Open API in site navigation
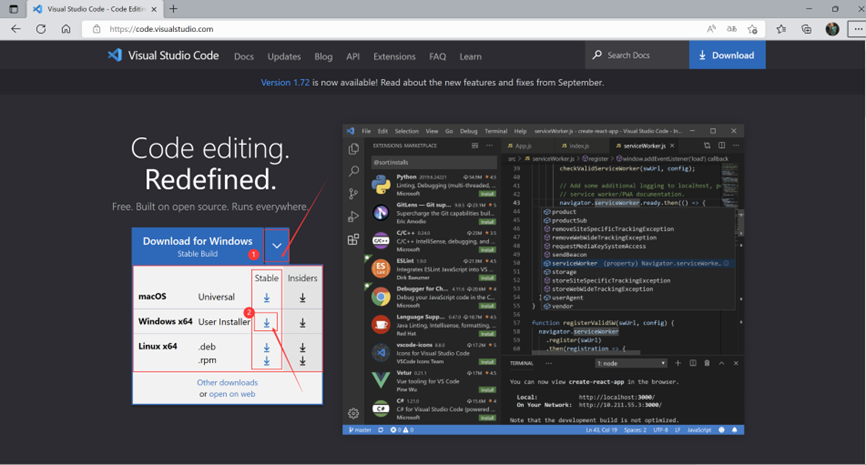Viewport: 866px width, 465px height. pos(353,56)
